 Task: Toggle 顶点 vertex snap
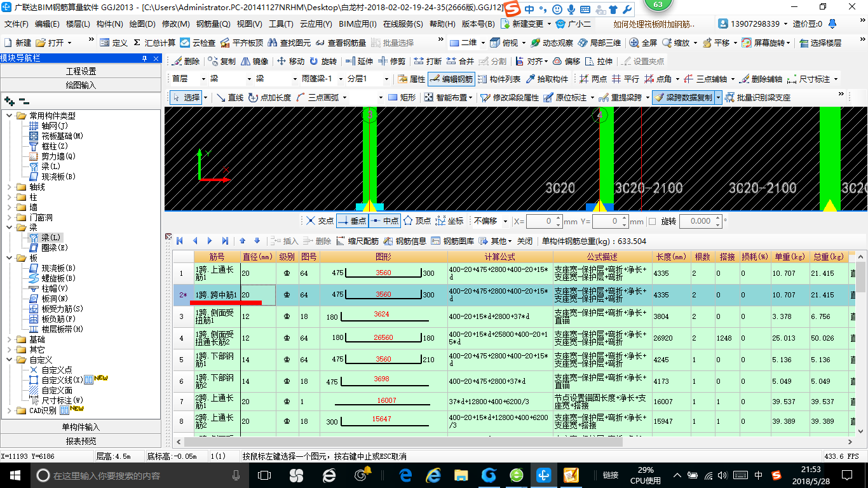[x=417, y=221]
